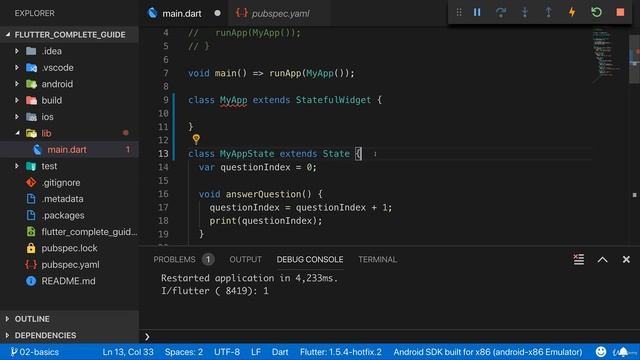The height and width of the screenshot is (360, 640).
Task: Open notifications bell in status bar
Action: coord(623,352)
